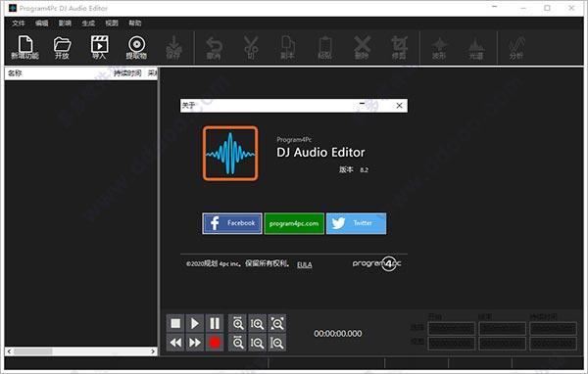Click the Fast forward button
The height and width of the screenshot is (374, 588).
[x=195, y=343]
